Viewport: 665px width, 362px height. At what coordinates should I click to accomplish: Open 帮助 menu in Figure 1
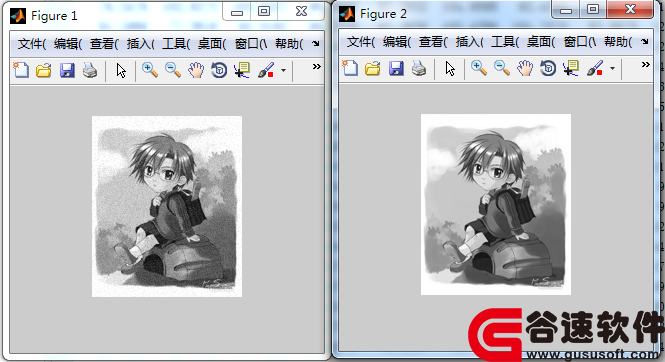point(289,43)
